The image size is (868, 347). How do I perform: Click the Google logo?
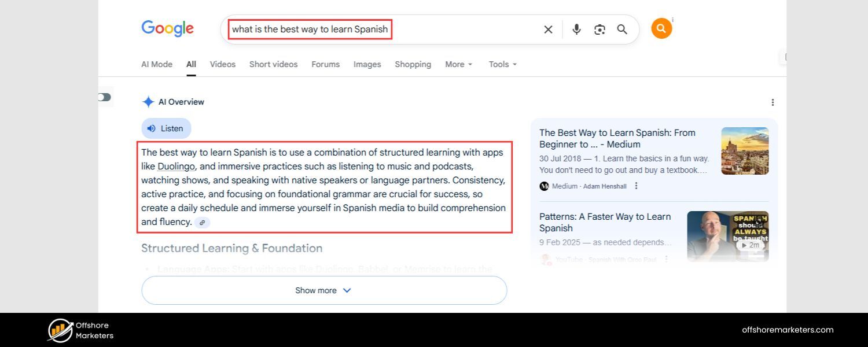[167, 29]
